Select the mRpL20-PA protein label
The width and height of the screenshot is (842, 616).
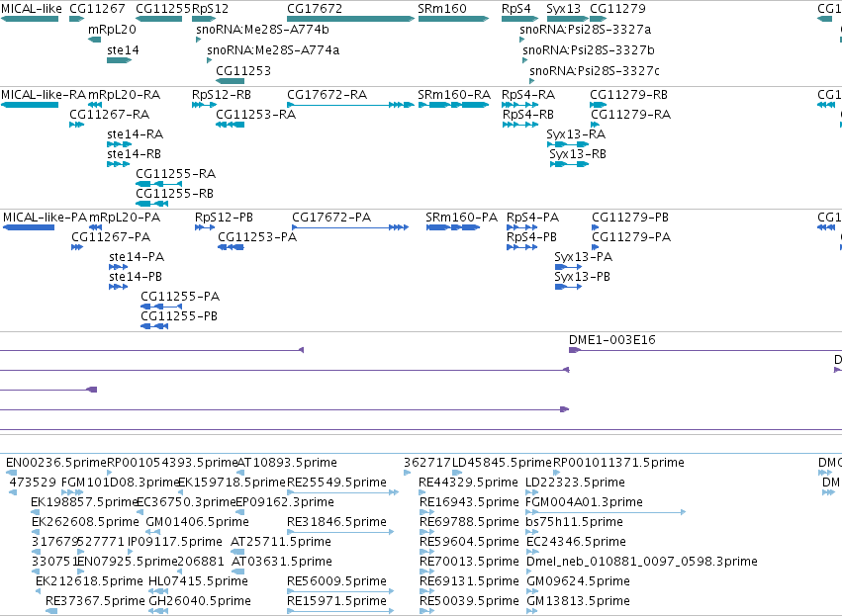click(x=125, y=218)
